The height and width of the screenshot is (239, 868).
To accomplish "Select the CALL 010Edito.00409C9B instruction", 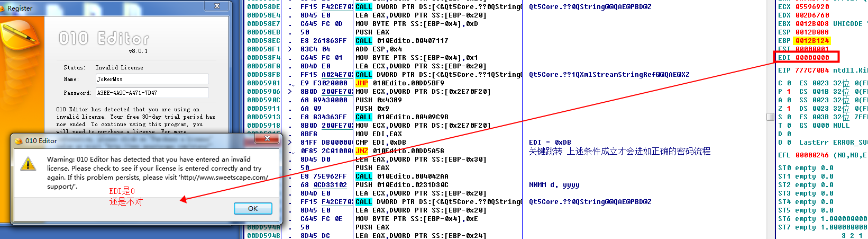I will click(x=402, y=117).
